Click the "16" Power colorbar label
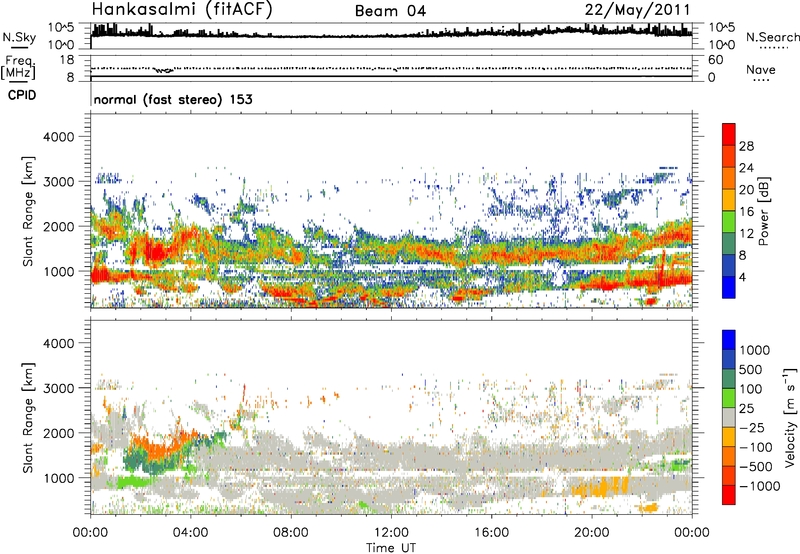 [746, 212]
